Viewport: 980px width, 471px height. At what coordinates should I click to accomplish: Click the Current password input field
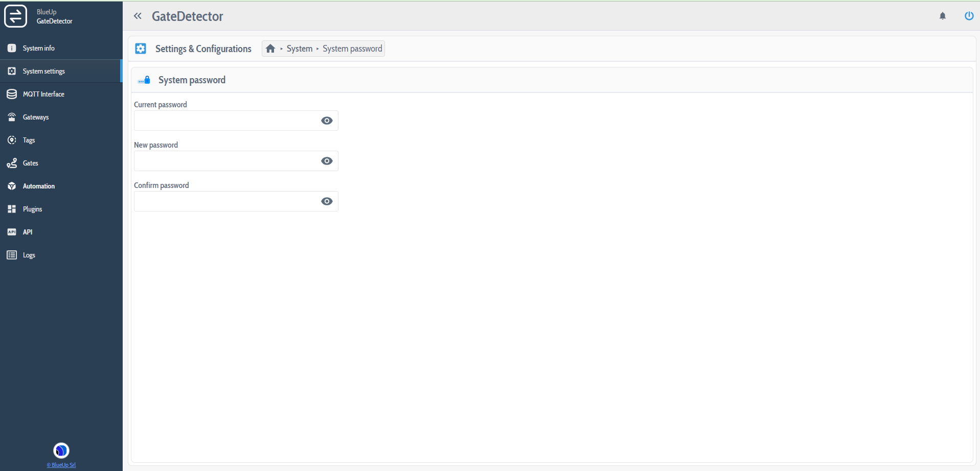click(x=225, y=121)
